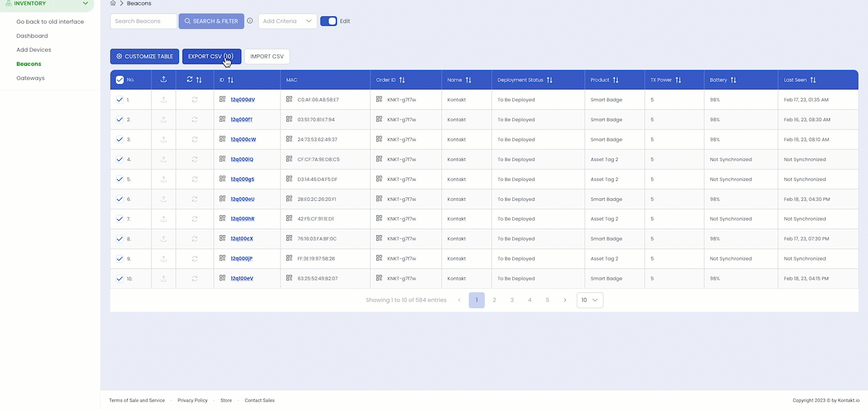Click upload icon in row 6
Screen dimensions: 868x410
point(163,199)
